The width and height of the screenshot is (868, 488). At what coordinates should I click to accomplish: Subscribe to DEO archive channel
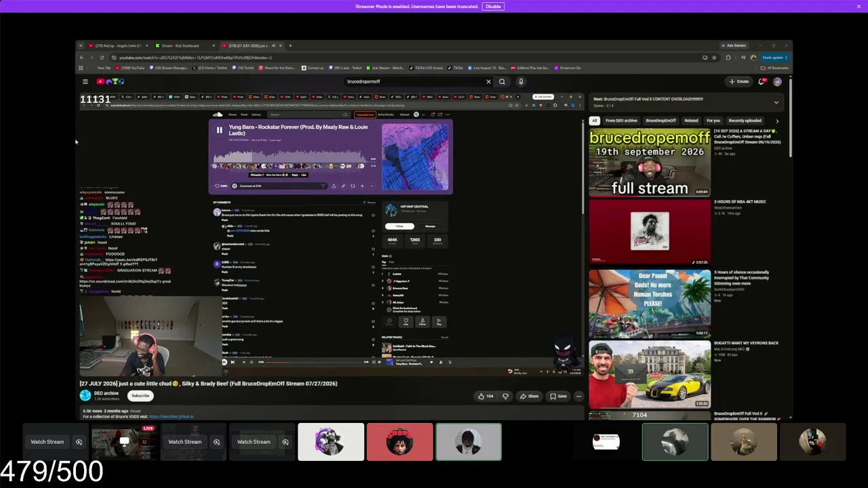click(x=140, y=396)
